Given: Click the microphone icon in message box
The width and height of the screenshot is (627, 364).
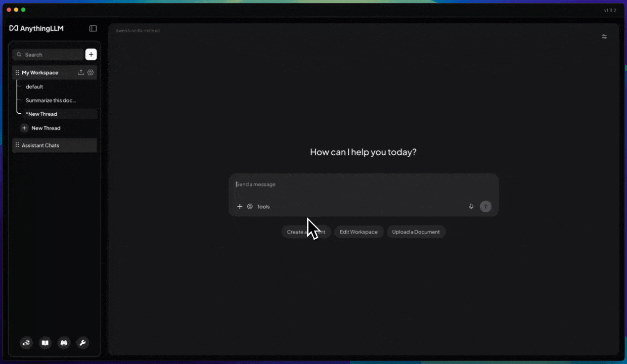Looking at the screenshot, I should [471, 207].
